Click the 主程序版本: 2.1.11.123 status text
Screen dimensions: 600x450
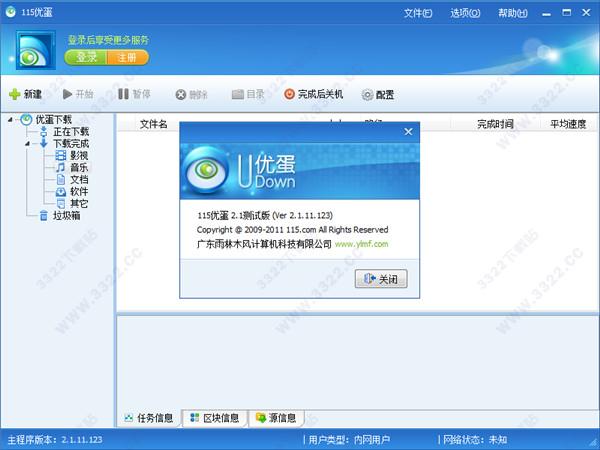(x=55, y=440)
